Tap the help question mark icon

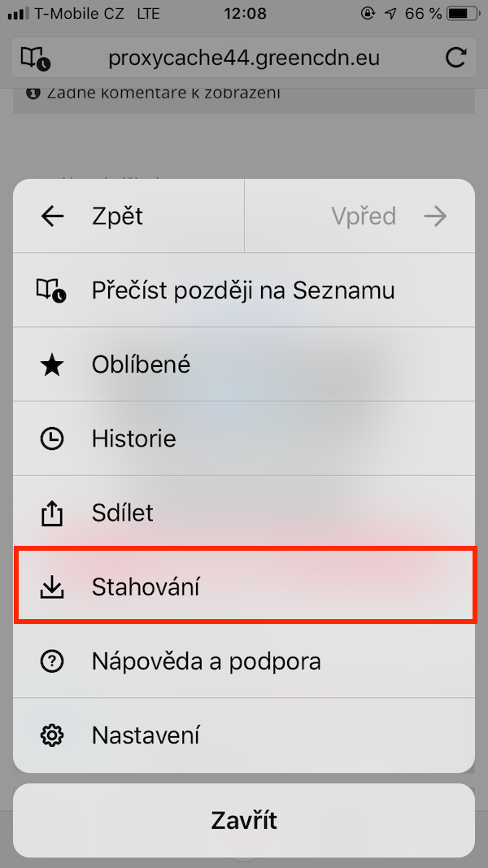coord(52,661)
